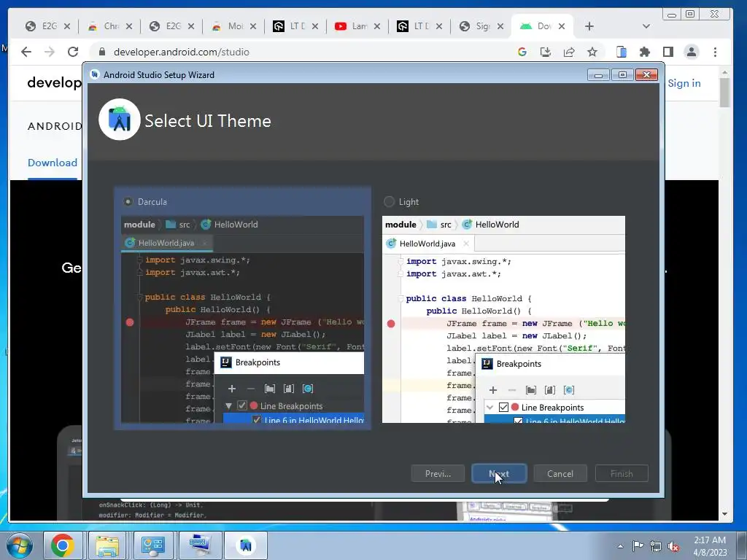
Task: Open File Explorer from the taskbar
Action: coord(107,545)
